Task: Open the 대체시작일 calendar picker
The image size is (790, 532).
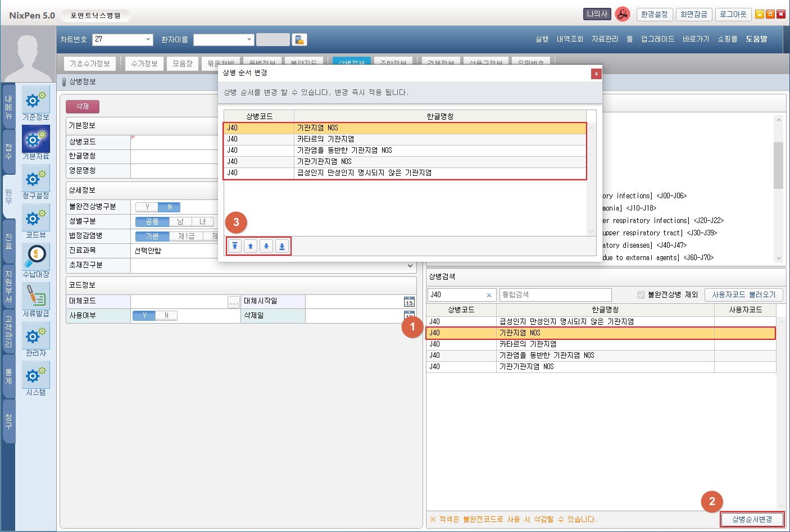Action: tap(408, 302)
